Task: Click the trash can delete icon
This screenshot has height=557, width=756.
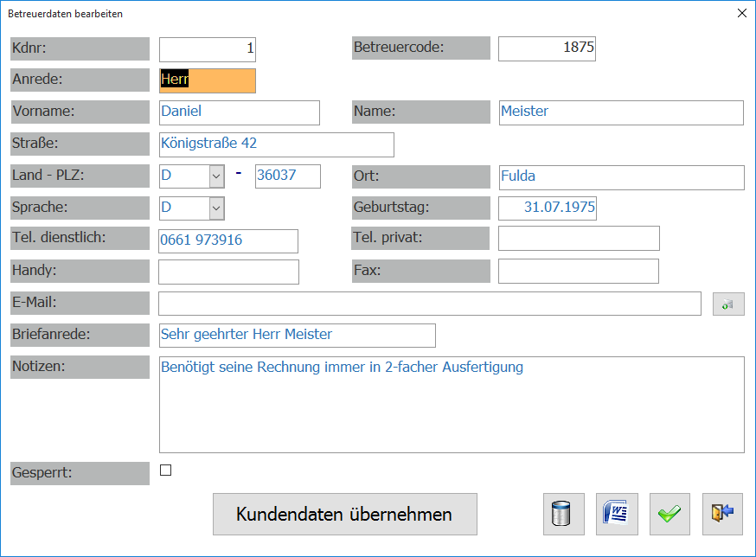Action: tap(563, 514)
